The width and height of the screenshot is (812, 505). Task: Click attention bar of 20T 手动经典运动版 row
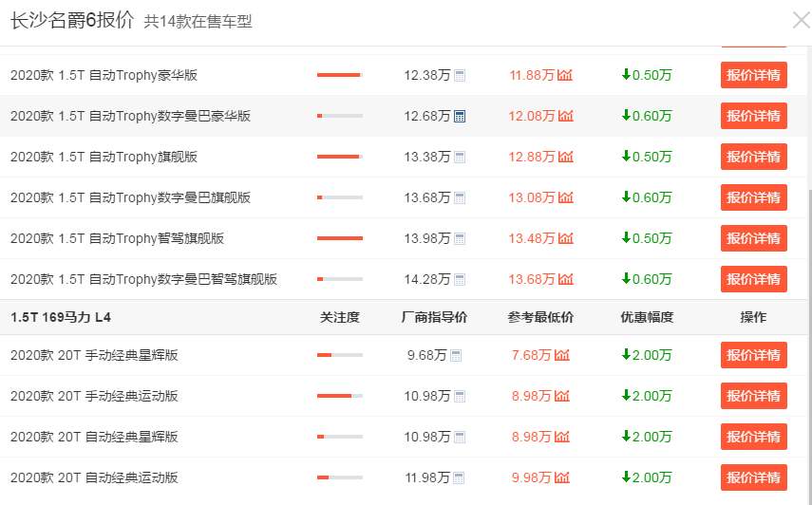click(x=340, y=397)
